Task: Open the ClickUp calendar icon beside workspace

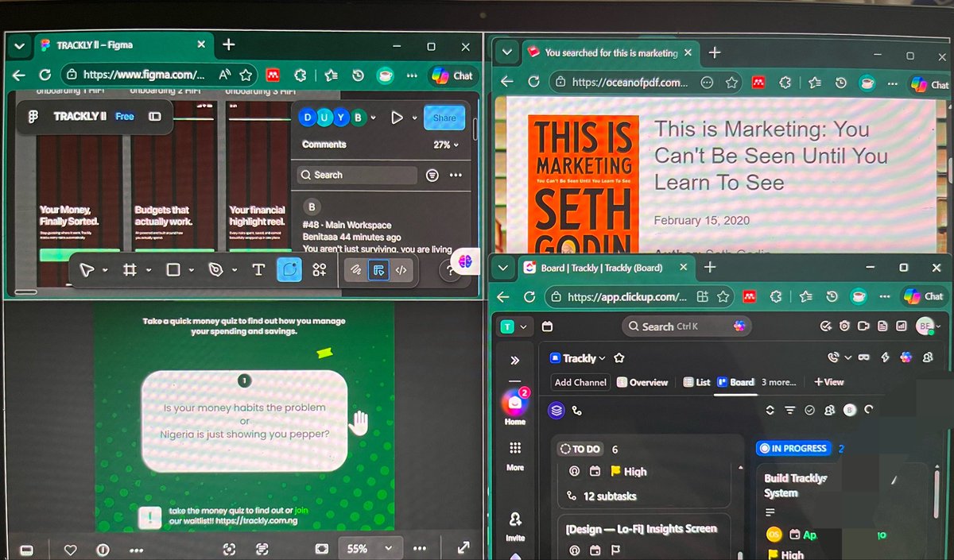Action: (546, 326)
